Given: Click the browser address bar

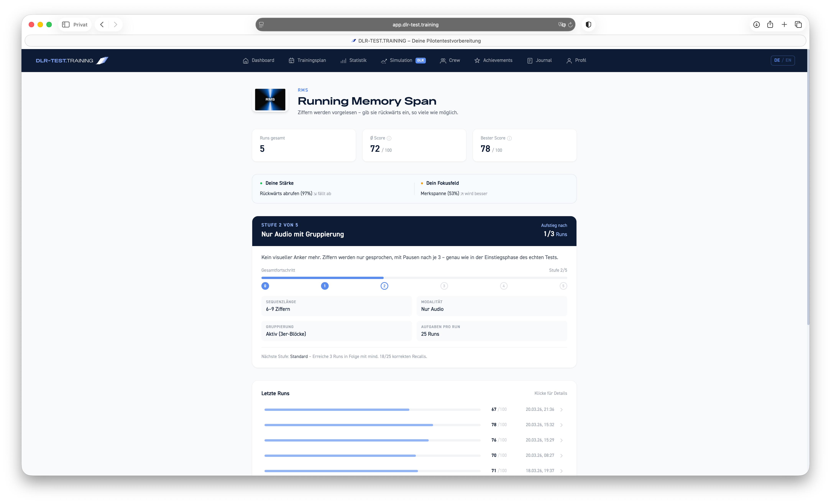Looking at the screenshot, I should pos(415,24).
